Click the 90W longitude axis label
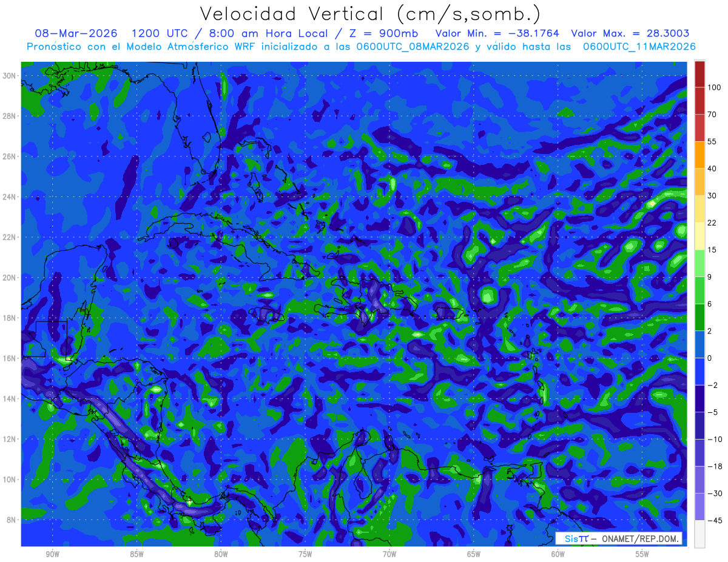The width and height of the screenshot is (728, 562). pyautogui.click(x=52, y=554)
